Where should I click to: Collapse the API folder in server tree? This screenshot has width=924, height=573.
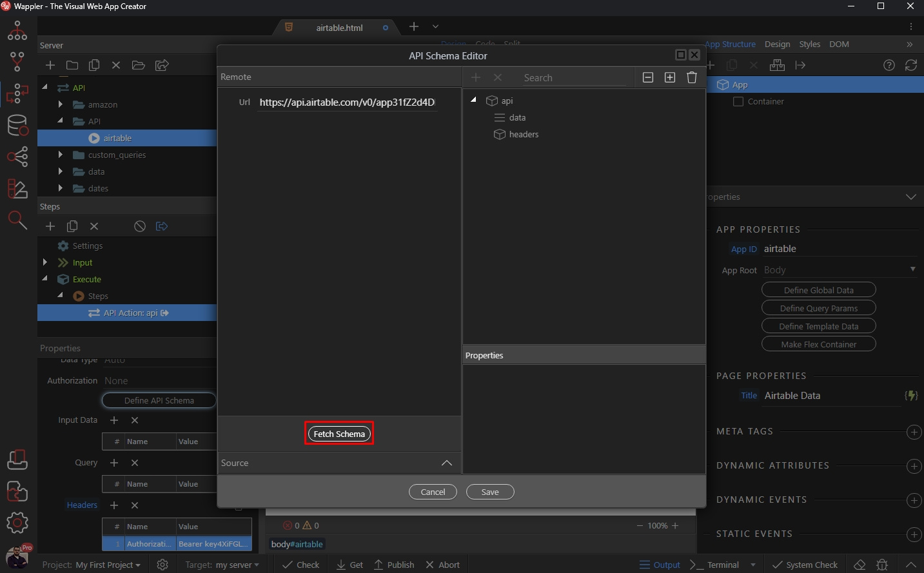(x=61, y=121)
